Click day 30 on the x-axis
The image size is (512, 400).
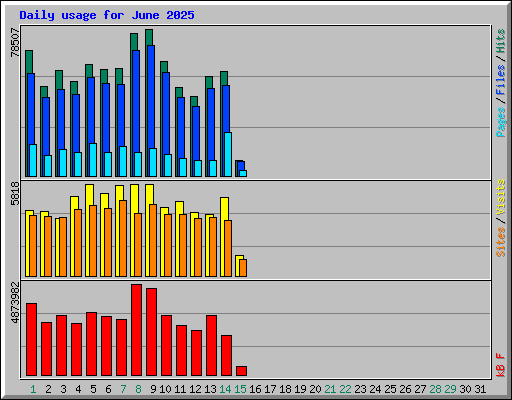[465, 389]
